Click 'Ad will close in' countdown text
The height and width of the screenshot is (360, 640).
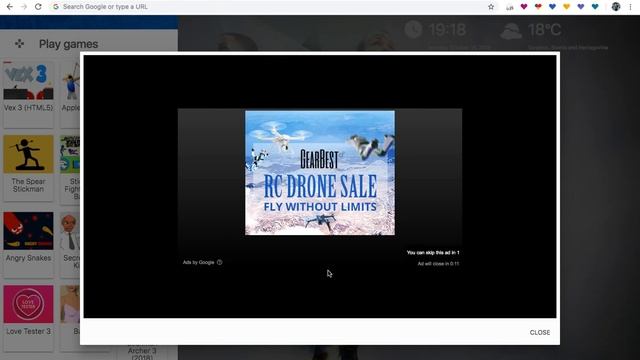pyautogui.click(x=438, y=264)
